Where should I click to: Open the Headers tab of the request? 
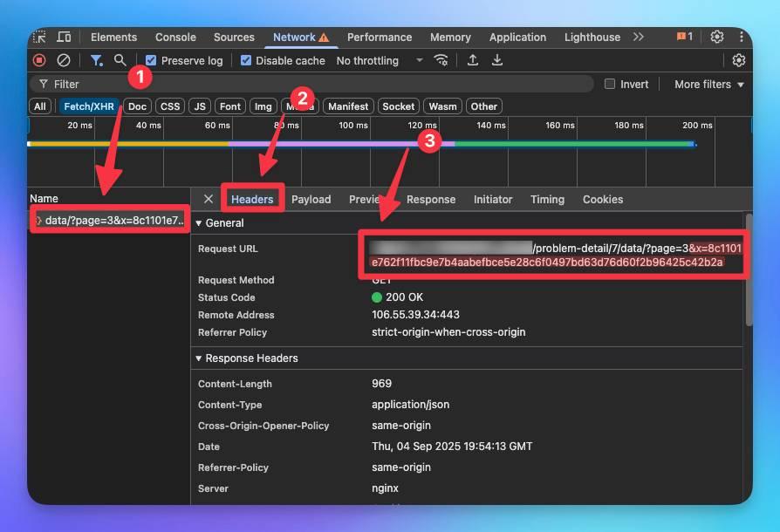[252, 200]
